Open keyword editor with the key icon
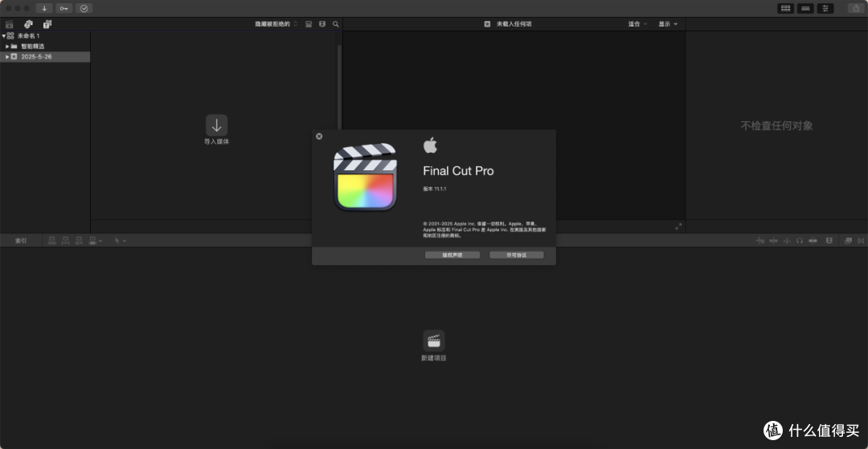Viewport: 868px width, 449px height. 64,8
